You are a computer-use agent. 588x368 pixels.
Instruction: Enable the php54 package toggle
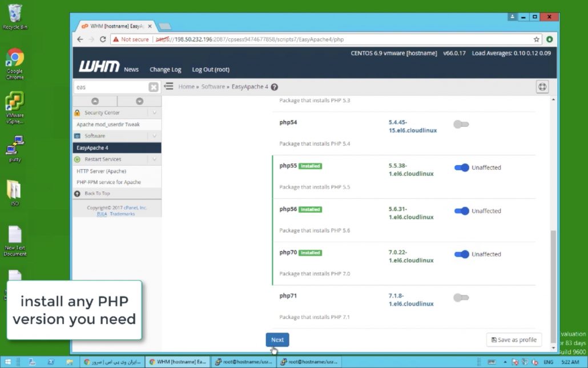461,124
